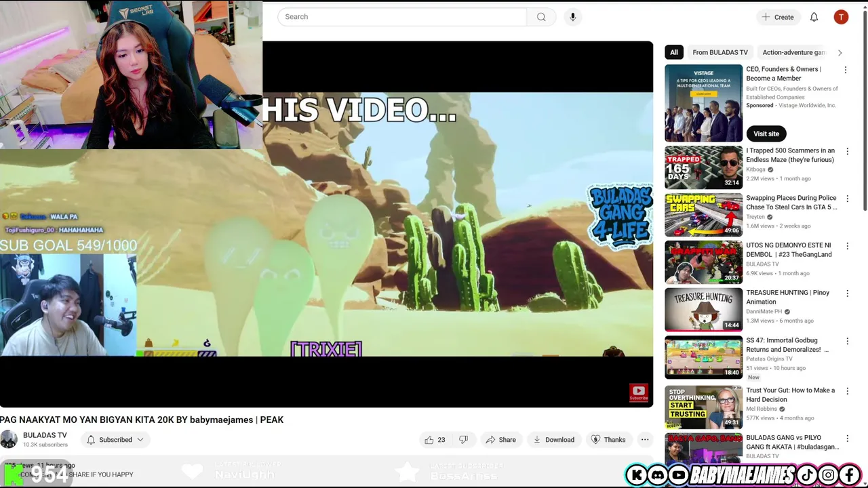
Task: Click Visit site on sponsored ad
Action: tap(766, 134)
